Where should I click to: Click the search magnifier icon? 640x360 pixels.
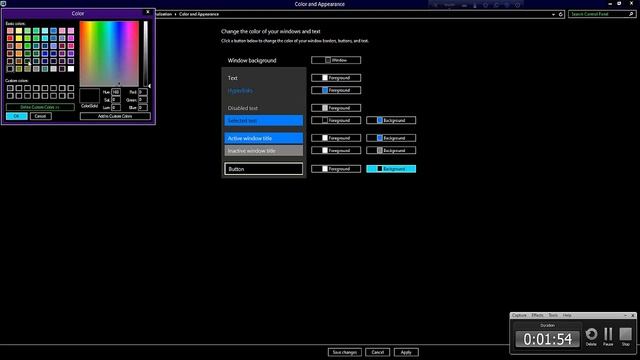[x=631, y=14]
